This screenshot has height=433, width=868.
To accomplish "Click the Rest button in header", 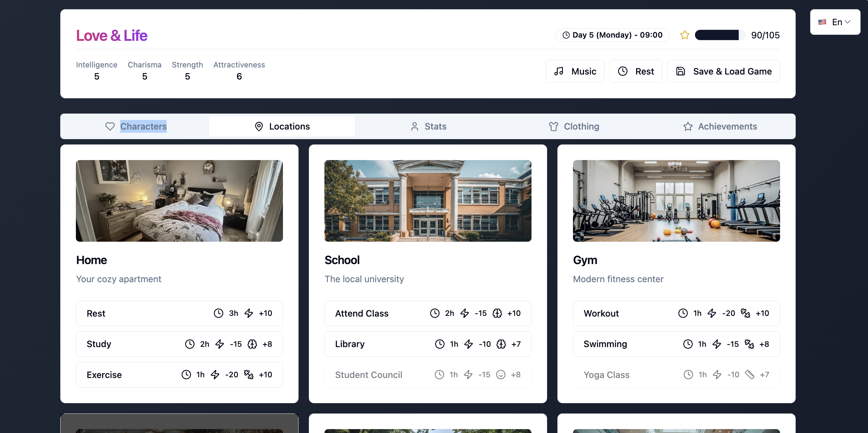I will point(636,71).
